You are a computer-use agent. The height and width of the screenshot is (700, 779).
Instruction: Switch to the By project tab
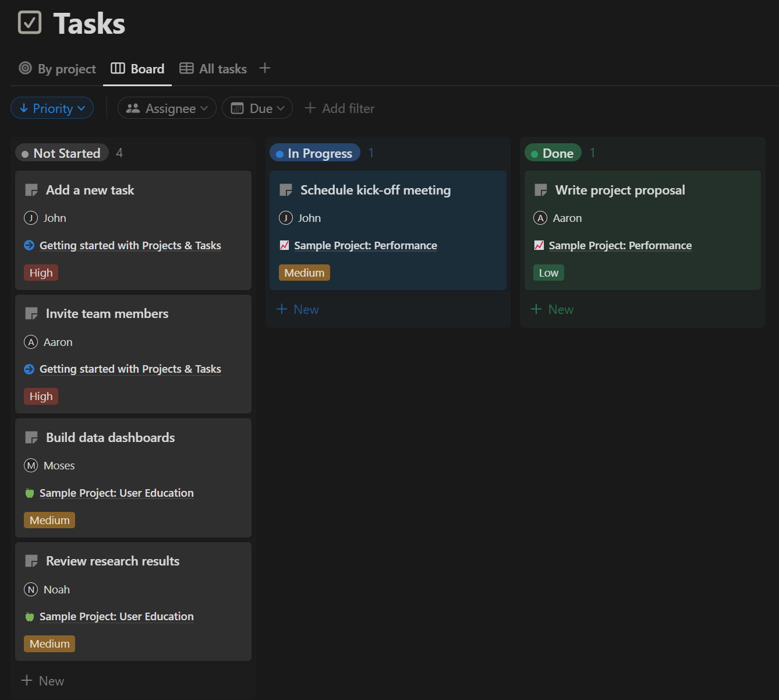58,69
